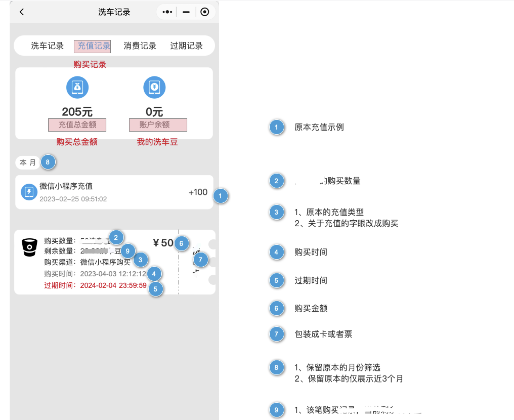514x420 pixels.
Task: Open the three-dot more options menu
Action: tap(167, 12)
